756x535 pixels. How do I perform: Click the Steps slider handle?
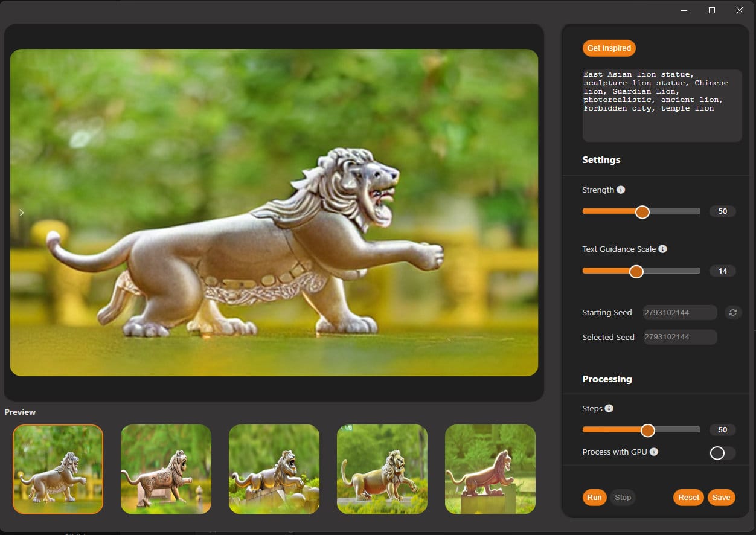pos(648,430)
